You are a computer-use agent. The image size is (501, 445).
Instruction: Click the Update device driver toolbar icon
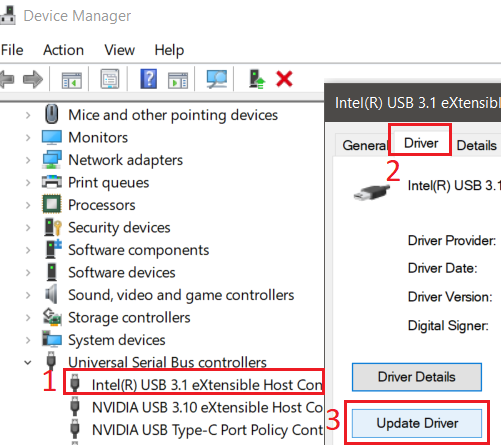tap(257, 79)
